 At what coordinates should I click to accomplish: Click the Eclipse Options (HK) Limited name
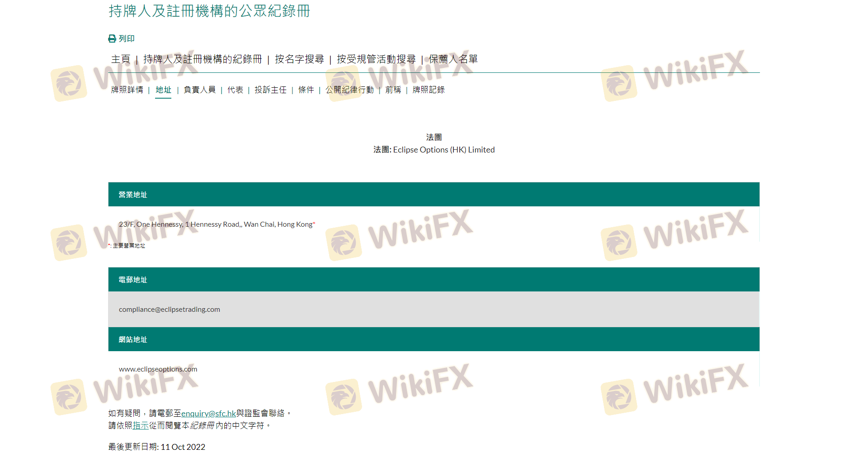444,150
